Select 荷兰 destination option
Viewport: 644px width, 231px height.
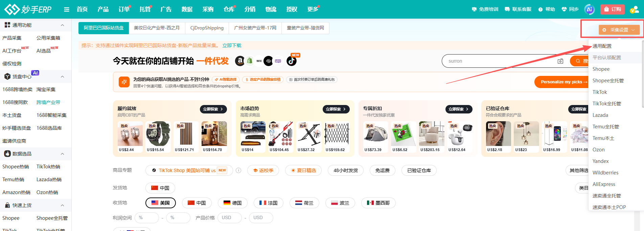pyautogui.click(x=304, y=203)
